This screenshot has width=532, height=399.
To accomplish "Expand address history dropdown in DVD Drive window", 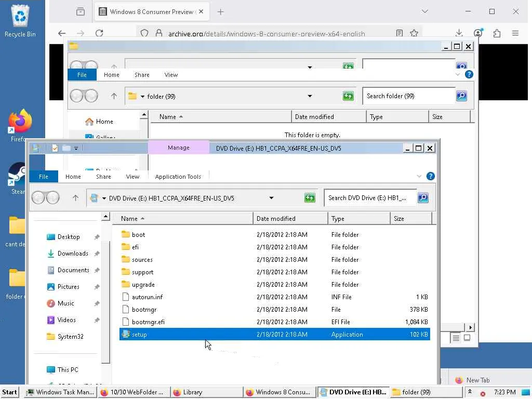I will (x=271, y=198).
